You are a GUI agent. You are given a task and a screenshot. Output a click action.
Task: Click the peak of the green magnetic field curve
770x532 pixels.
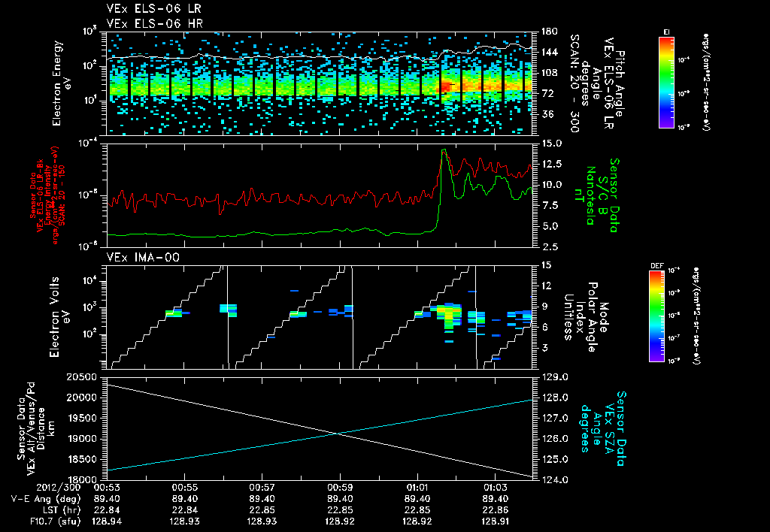[x=444, y=150]
